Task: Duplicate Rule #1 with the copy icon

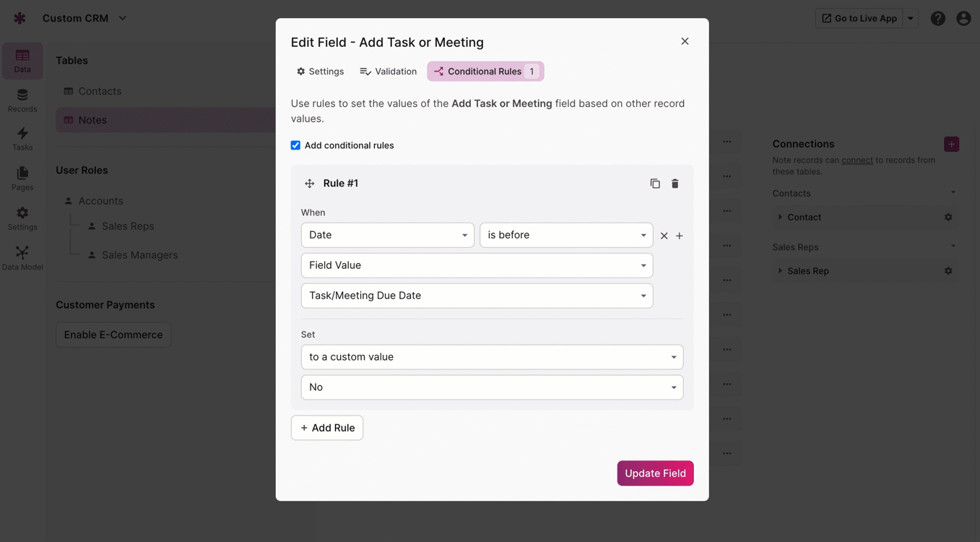Action: pyautogui.click(x=655, y=184)
